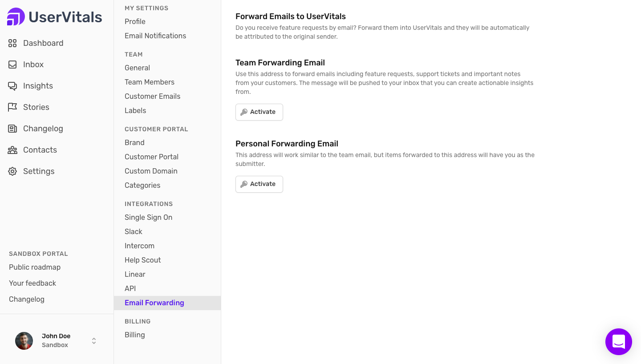
Task: Click the Settings gear icon
Action: coord(12,171)
